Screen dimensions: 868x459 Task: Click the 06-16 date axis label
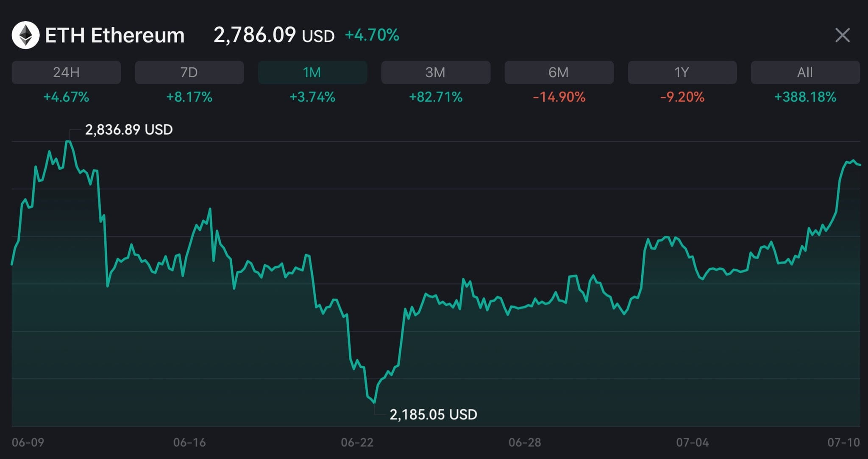click(x=189, y=442)
